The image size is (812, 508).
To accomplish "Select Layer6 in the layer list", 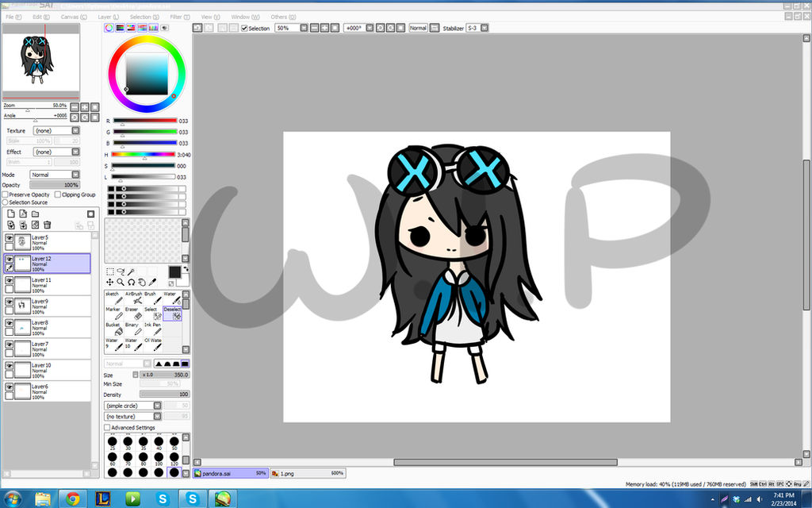I will [47, 391].
